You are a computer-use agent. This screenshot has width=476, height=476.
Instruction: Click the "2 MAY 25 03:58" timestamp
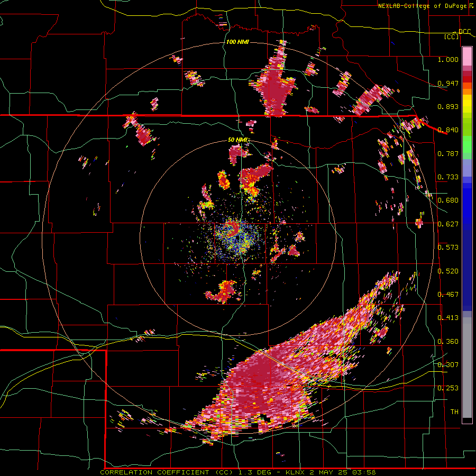[343, 472]
